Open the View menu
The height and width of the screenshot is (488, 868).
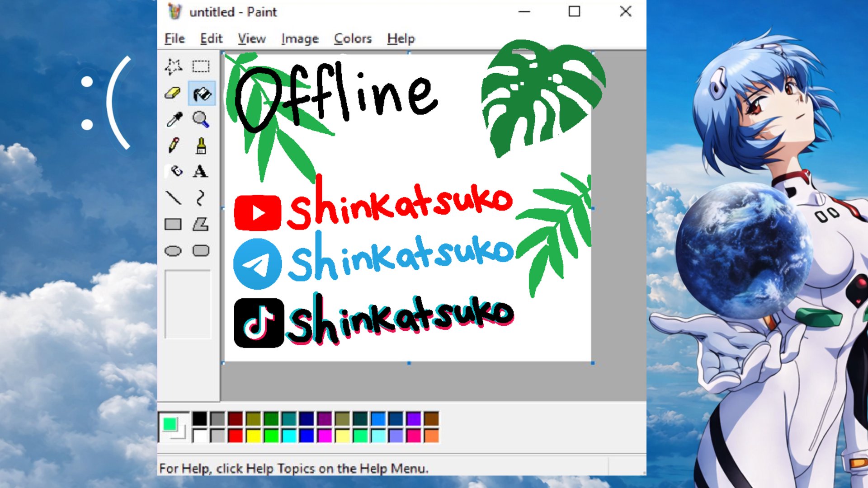point(252,39)
